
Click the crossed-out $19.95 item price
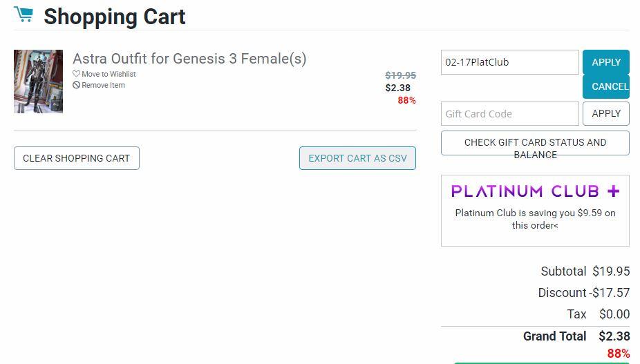tap(400, 75)
